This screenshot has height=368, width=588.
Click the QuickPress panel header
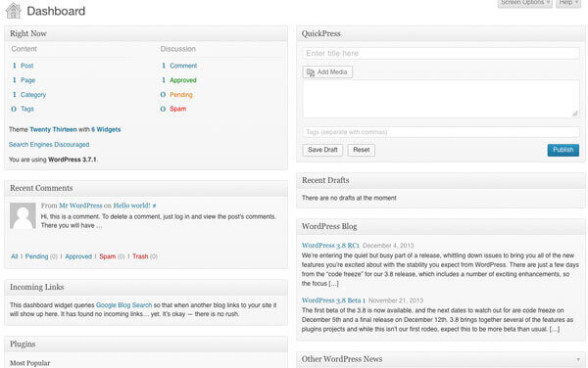pos(441,33)
